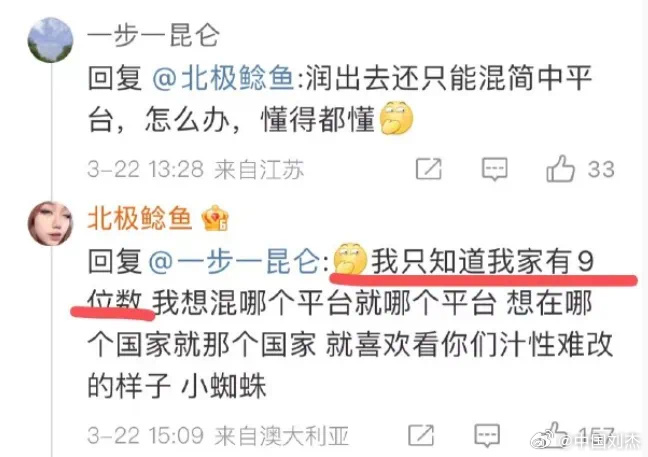Like the first comment with 33 likes
648x457 pixels.
point(560,169)
